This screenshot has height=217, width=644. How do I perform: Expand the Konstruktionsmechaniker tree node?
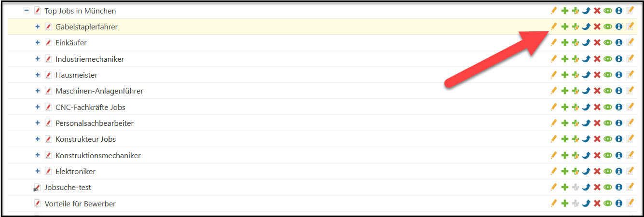tap(38, 155)
